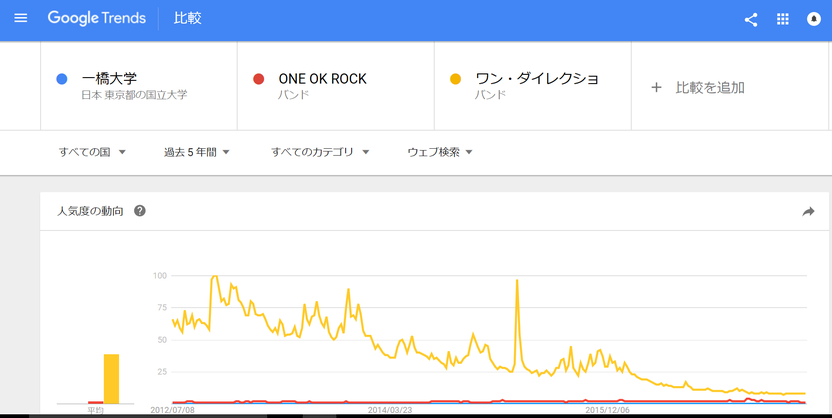Click the yellow average bar
This screenshot has width=832, height=418.
[x=111, y=379]
